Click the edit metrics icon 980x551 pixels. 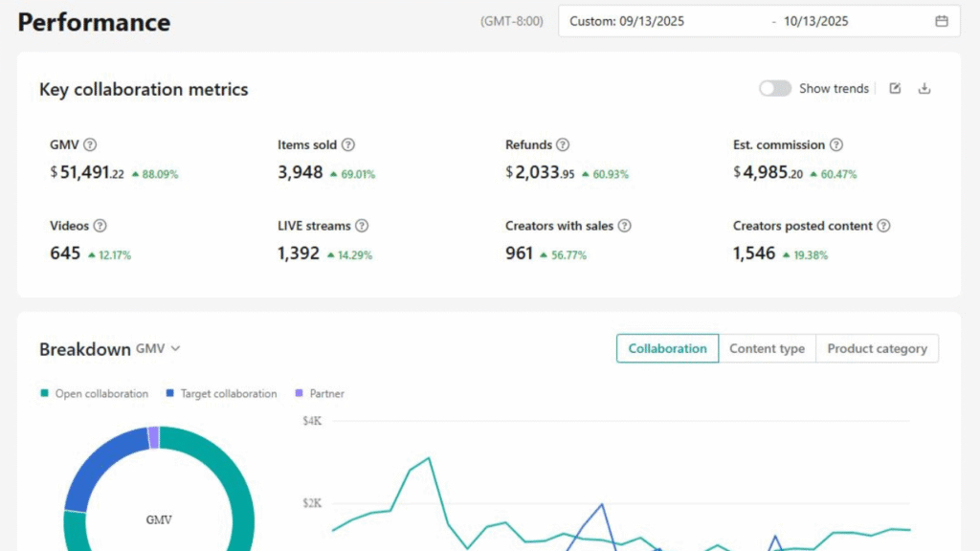tap(895, 89)
